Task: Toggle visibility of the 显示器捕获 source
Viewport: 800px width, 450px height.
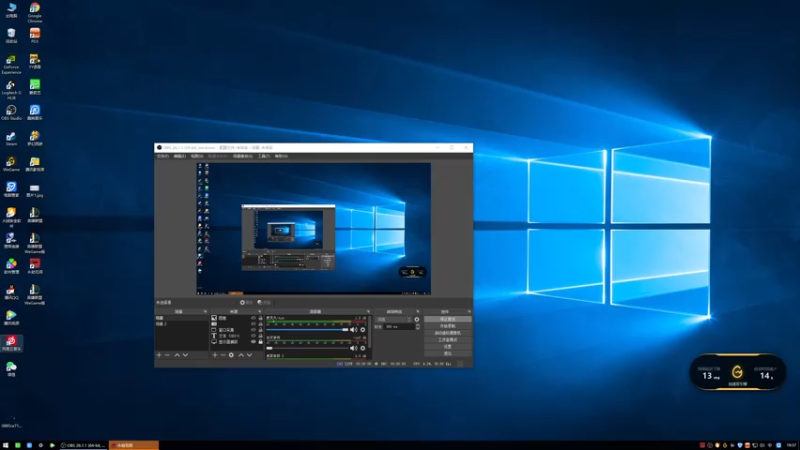Action: [x=253, y=342]
